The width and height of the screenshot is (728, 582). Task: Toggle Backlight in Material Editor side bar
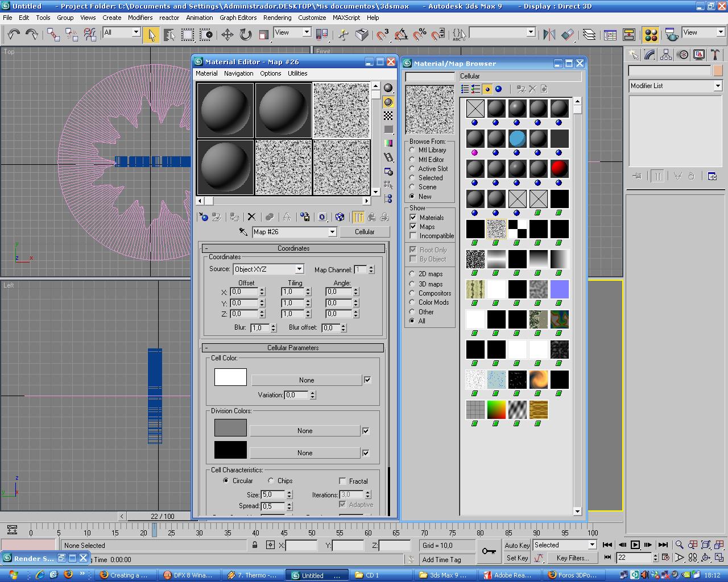click(388, 102)
